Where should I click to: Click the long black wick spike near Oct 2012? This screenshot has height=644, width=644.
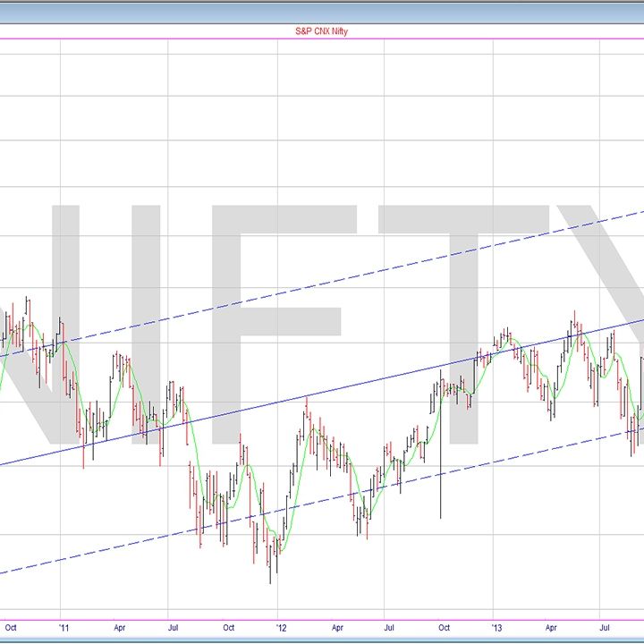(441, 483)
